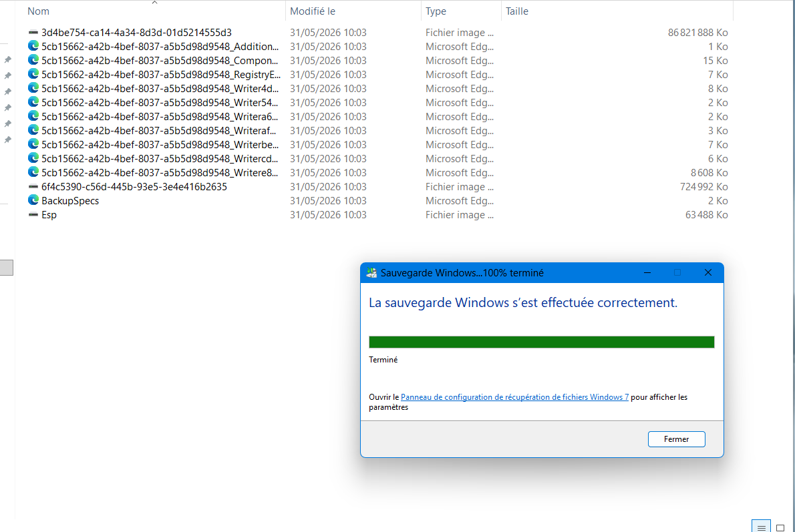The image size is (795, 532).
Task: Click the 15 Ko size value
Action: (x=715, y=60)
